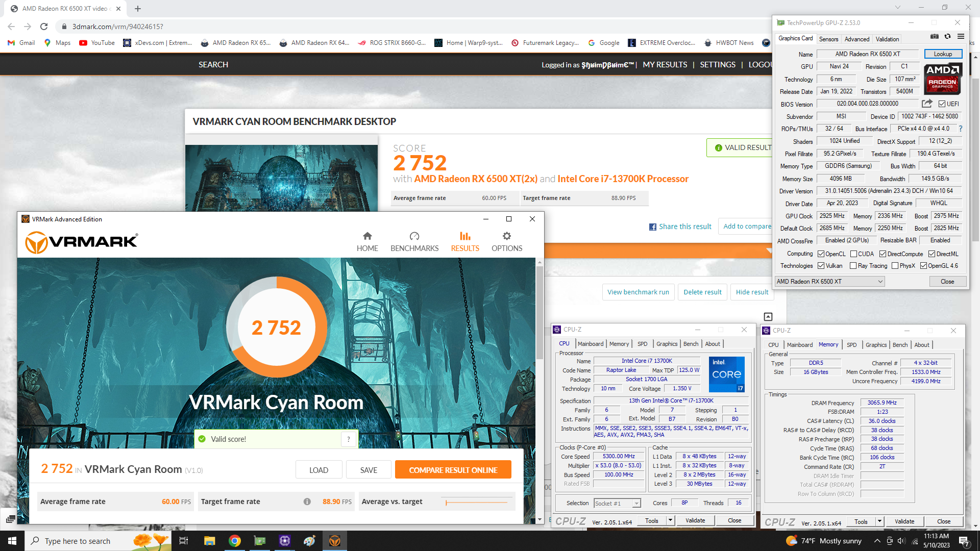Image resolution: width=980 pixels, height=551 pixels.
Task: Open Socket #1 selection dropdown in CPU-Z
Action: click(617, 504)
